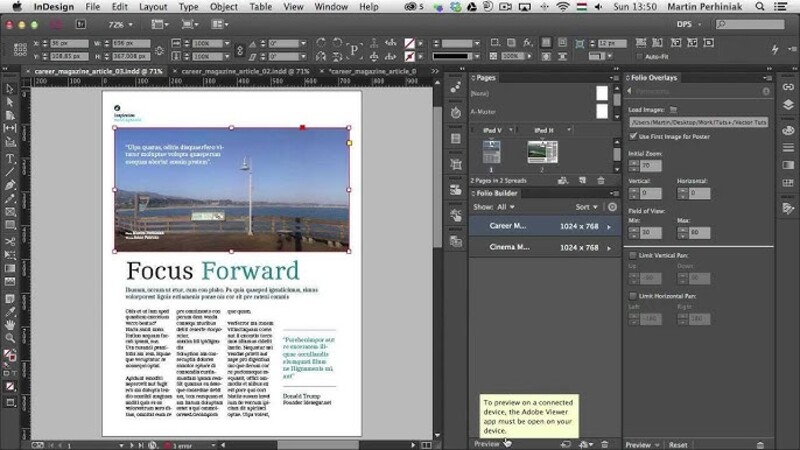Viewport: 800px width, 450px height.
Task: Click Reset button in Folio Overlays
Action: (x=678, y=445)
